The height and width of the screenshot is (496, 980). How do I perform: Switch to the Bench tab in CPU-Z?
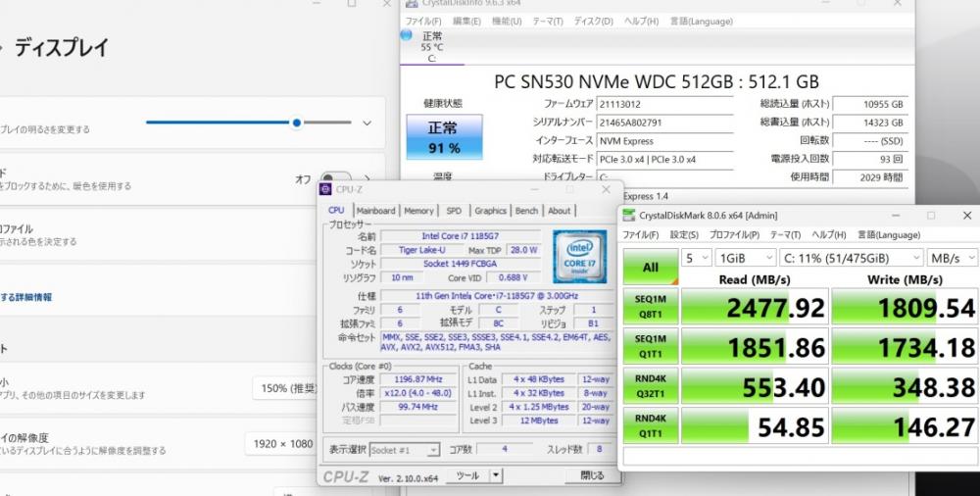[x=527, y=211]
